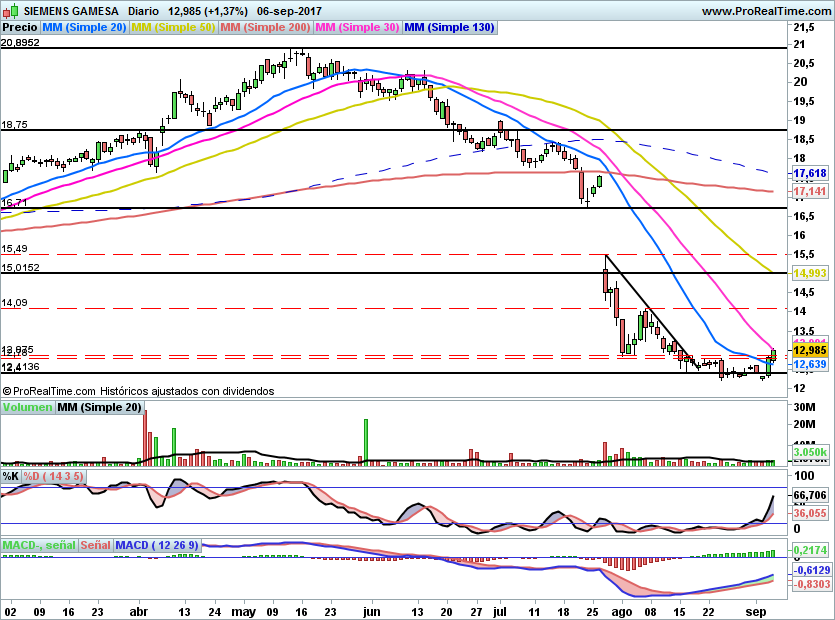
Task: Click the 12,639 blue axis value tag
Action: 810,364
